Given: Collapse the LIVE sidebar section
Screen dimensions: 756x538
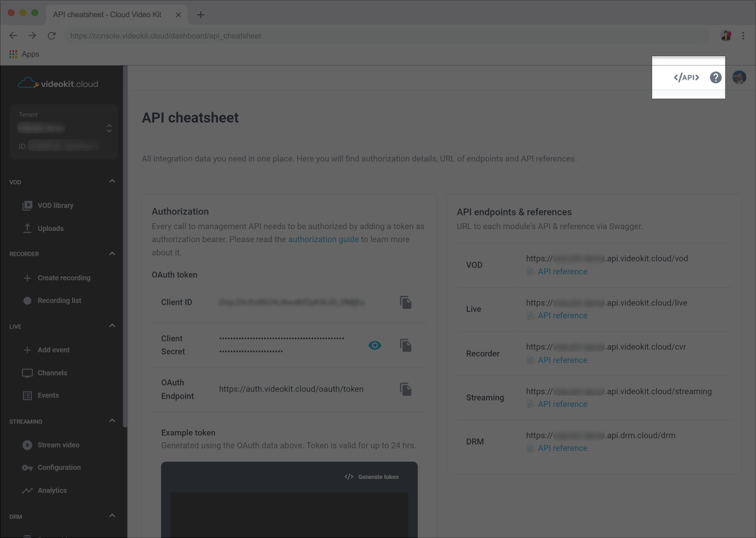Looking at the screenshot, I should (112, 326).
